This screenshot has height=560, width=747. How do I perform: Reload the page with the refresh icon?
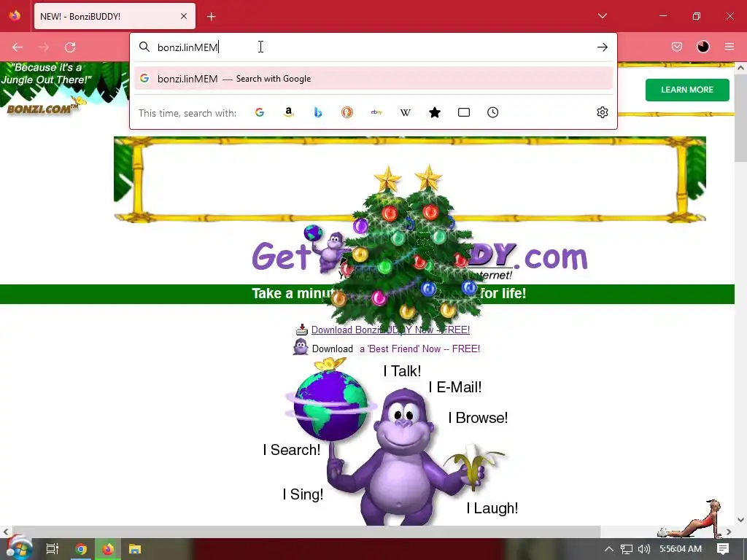[x=70, y=47]
